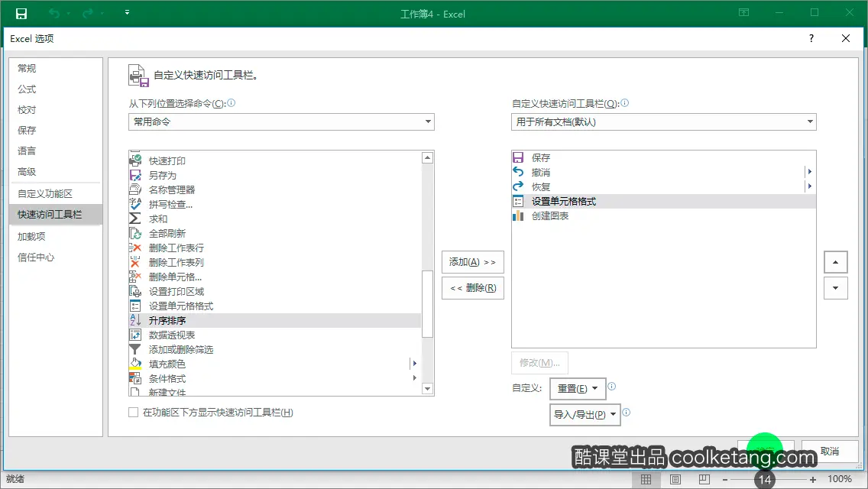Select 全部刷新 icon in command list
Image resolution: width=868 pixels, height=489 pixels.
click(135, 233)
